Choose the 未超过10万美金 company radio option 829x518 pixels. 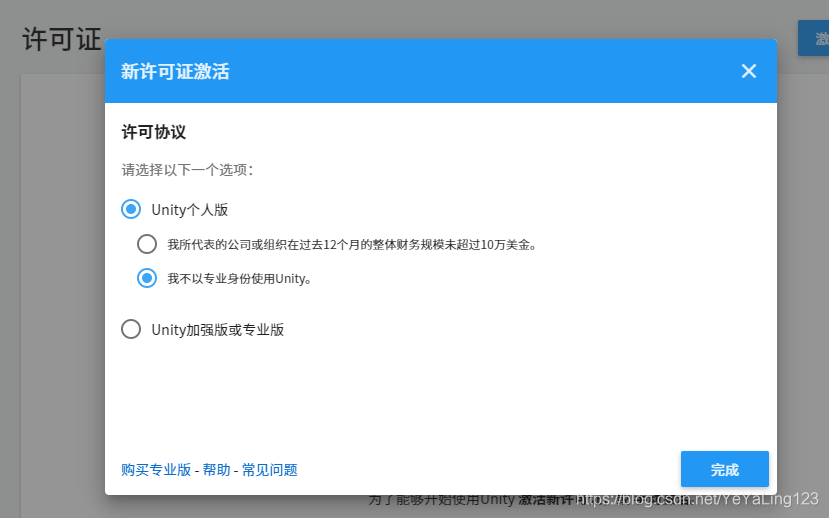tap(147, 244)
